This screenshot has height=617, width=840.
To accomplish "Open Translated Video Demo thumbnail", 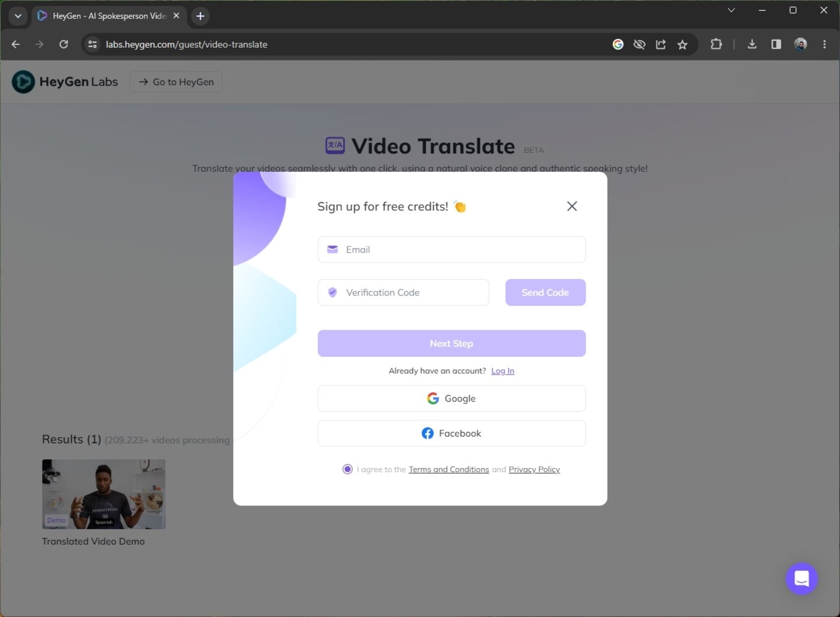I will click(104, 494).
